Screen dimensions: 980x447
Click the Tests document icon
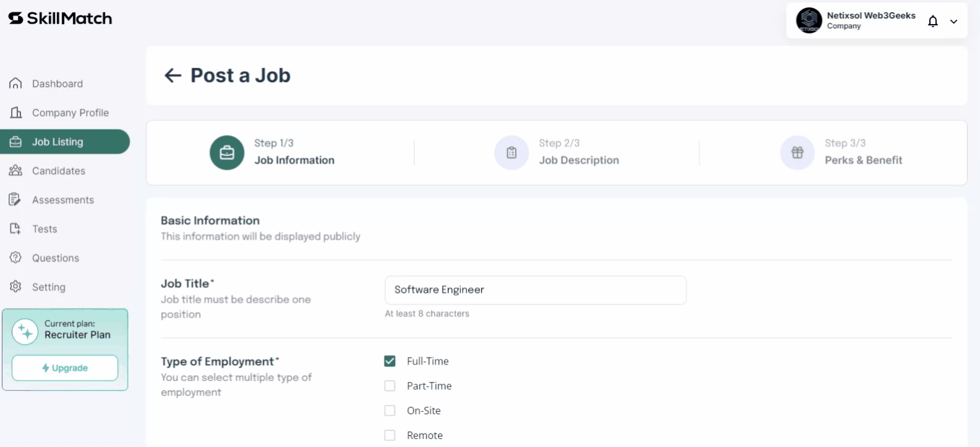coord(15,229)
